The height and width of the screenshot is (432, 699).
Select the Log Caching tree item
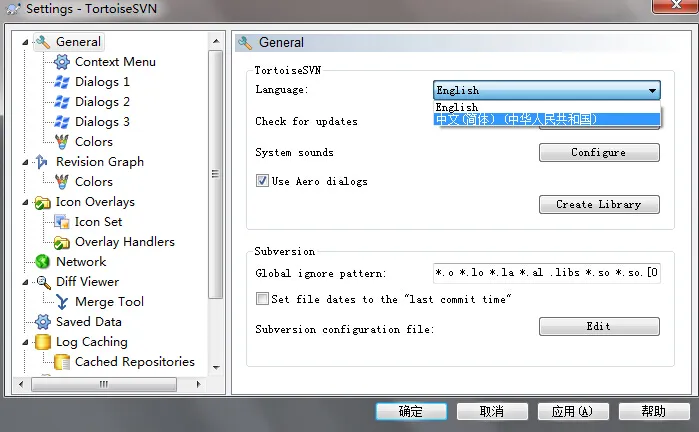click(x=91, y=342)
